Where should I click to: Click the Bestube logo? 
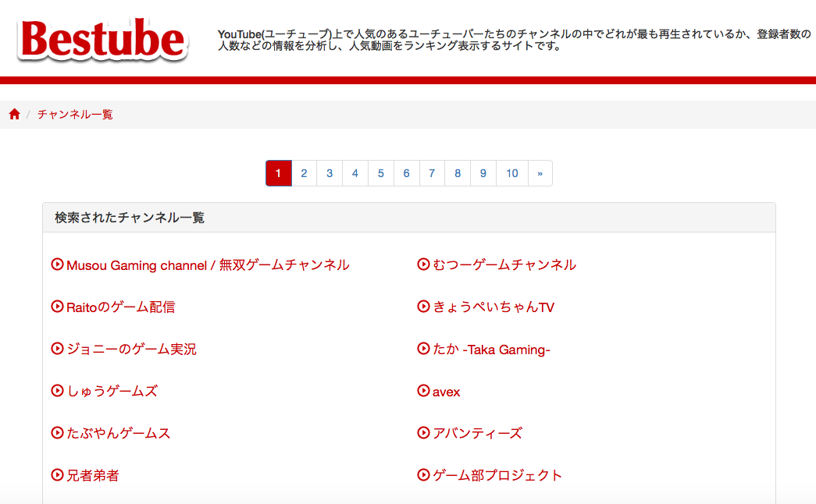coord(102,37)
